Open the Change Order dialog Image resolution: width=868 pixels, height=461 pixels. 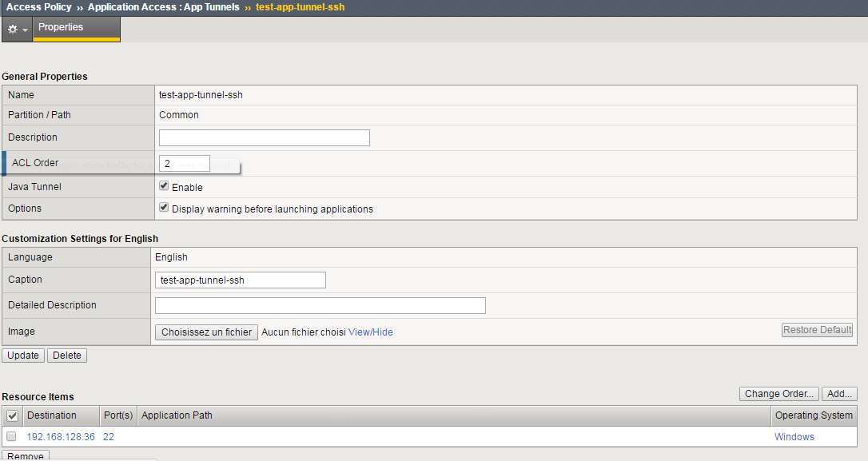(778, 394)
